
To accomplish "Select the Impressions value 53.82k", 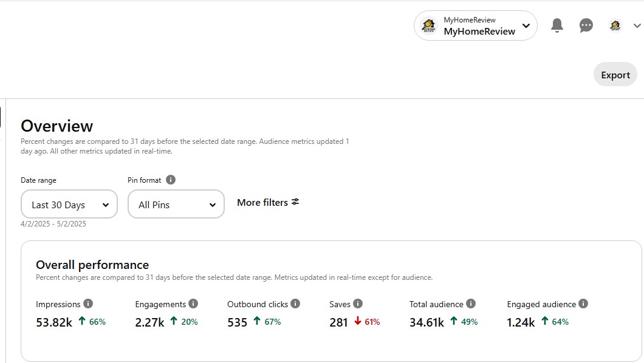I will coord(54,322).
